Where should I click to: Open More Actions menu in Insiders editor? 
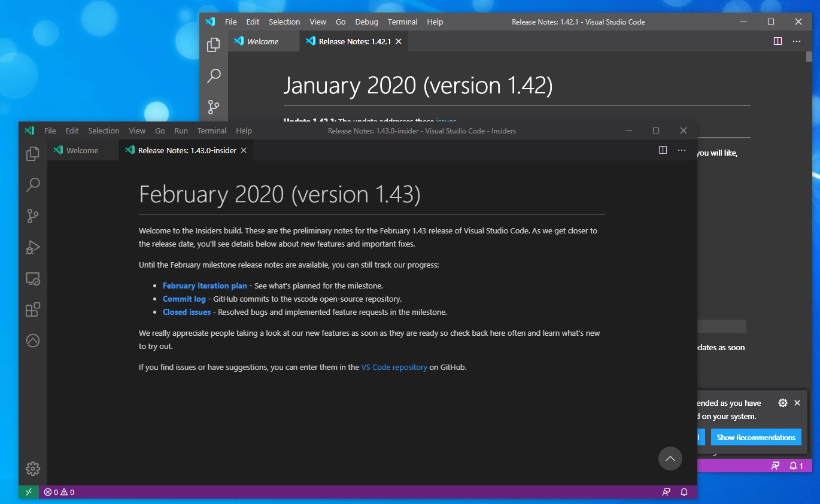point(681,150)
